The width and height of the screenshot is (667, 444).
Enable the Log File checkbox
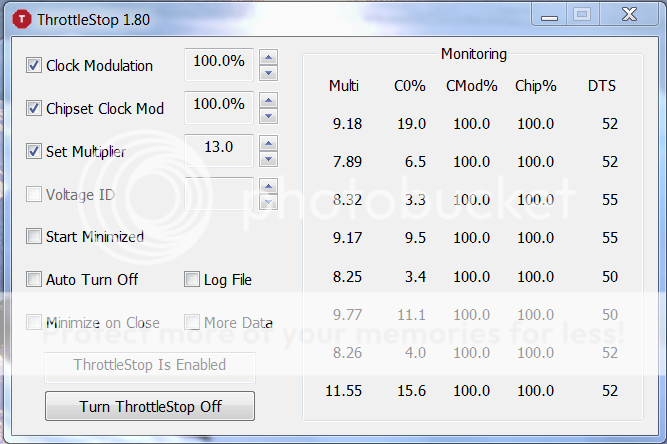[192, 280]
